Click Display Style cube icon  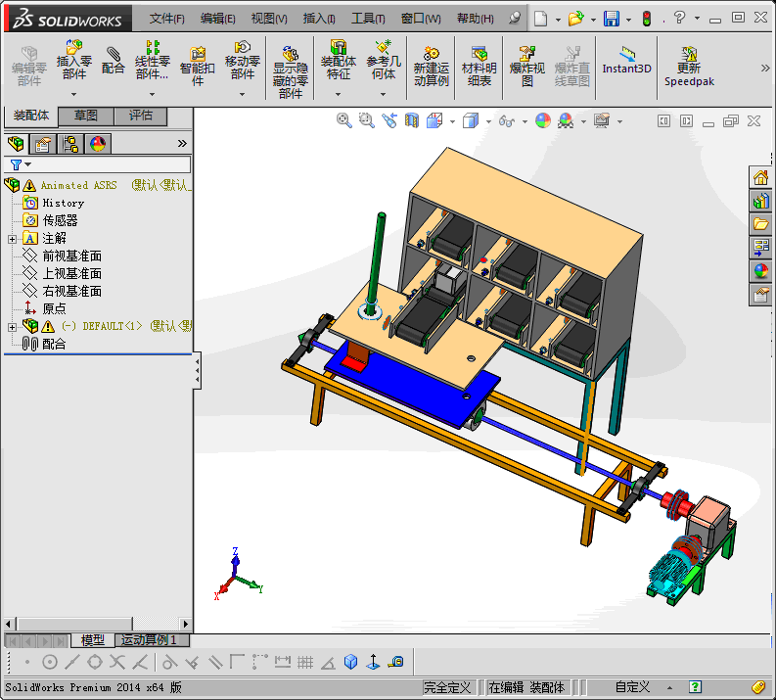coord(471,120)
